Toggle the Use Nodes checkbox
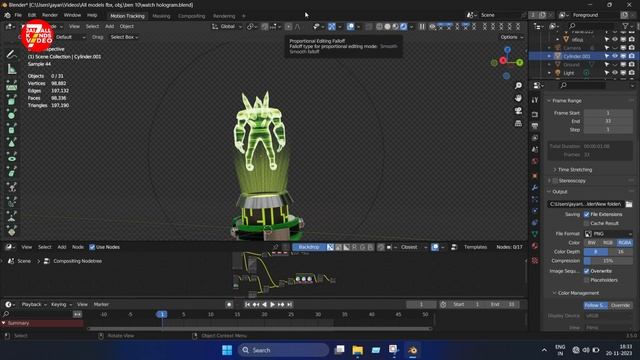The height and width of the screenshot is (360, 640). coord(92,247)
